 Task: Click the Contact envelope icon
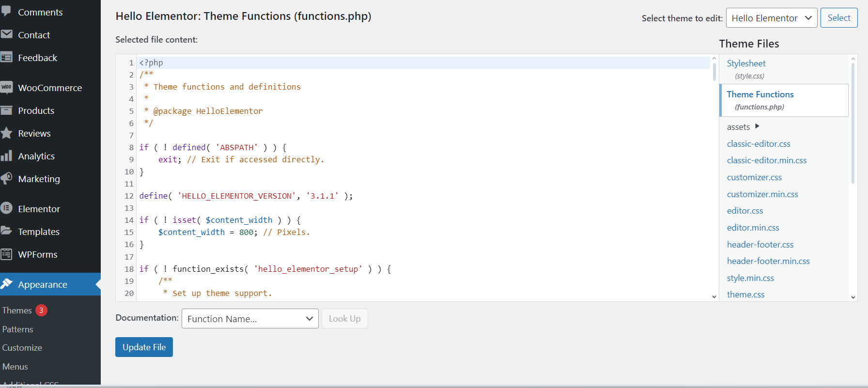pyautogui.click(x=6, y=34)
